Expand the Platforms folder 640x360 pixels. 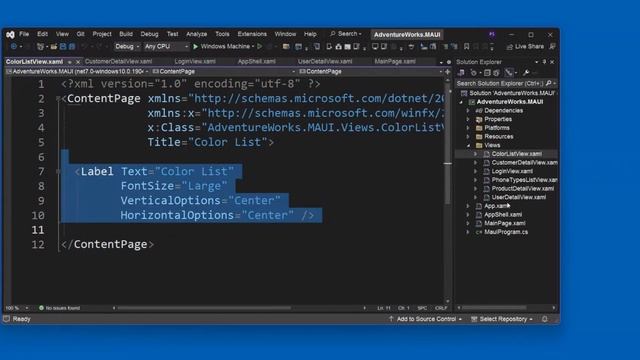pyautogui.click(x=468, y=128)
